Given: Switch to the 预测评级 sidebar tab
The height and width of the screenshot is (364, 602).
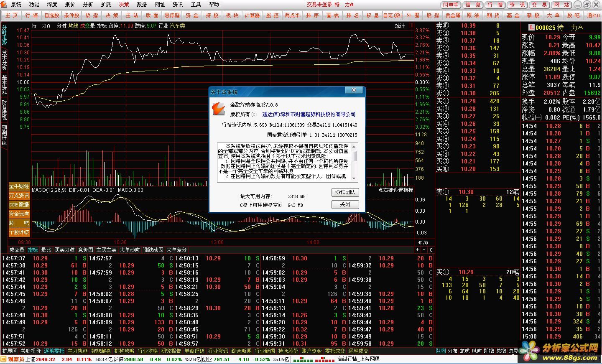Looking at the screenshot, I should click(4, 135).
